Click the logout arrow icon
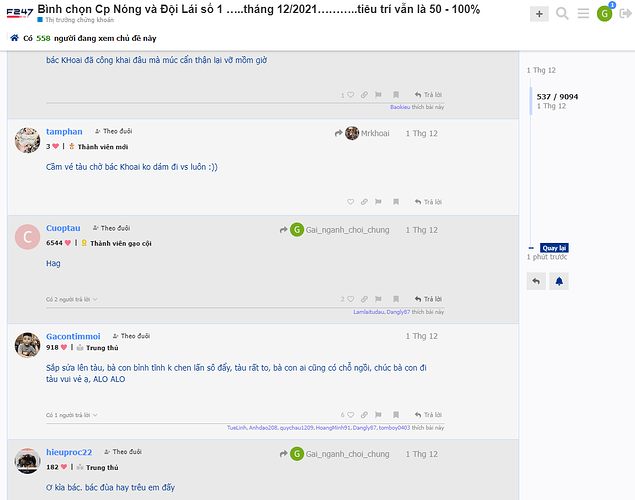635x500 pixels. click(625, 14)
